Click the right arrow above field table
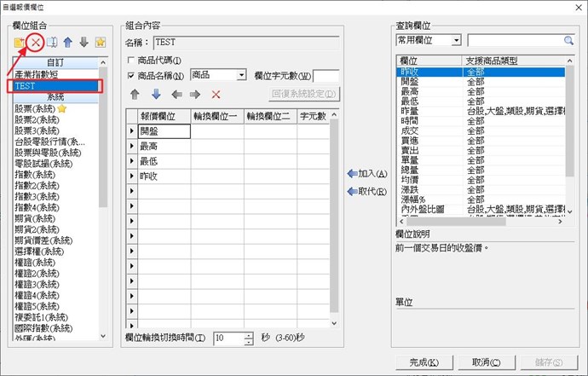This screenshot has width=588, height=376. point(195,94)
